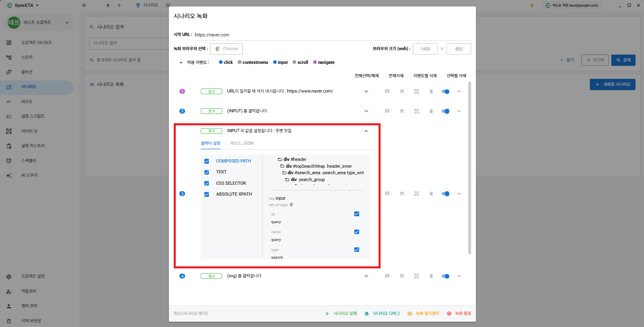Click the play icon for 시나리오 실행
Screen dimensions: 644x327
coord(327,314)
